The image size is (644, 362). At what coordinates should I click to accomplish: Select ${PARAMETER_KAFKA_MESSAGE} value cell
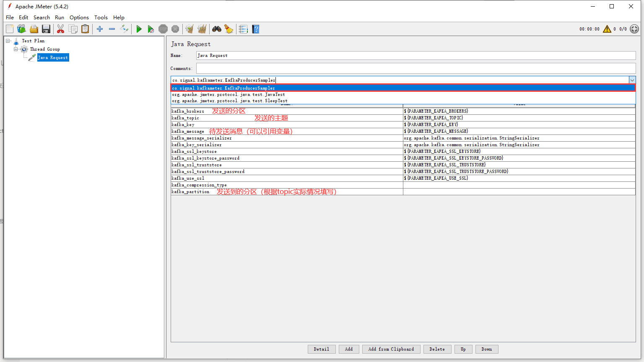[519, 131]
